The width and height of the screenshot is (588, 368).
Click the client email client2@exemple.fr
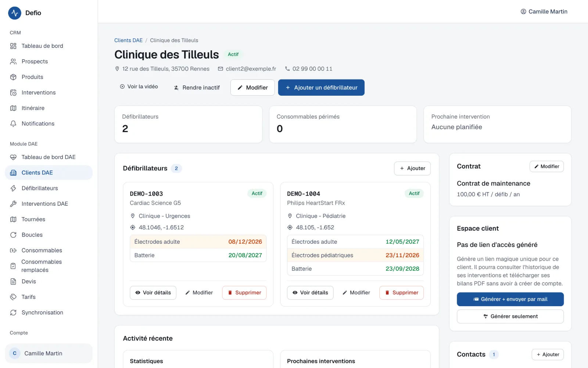pos(251,69)
